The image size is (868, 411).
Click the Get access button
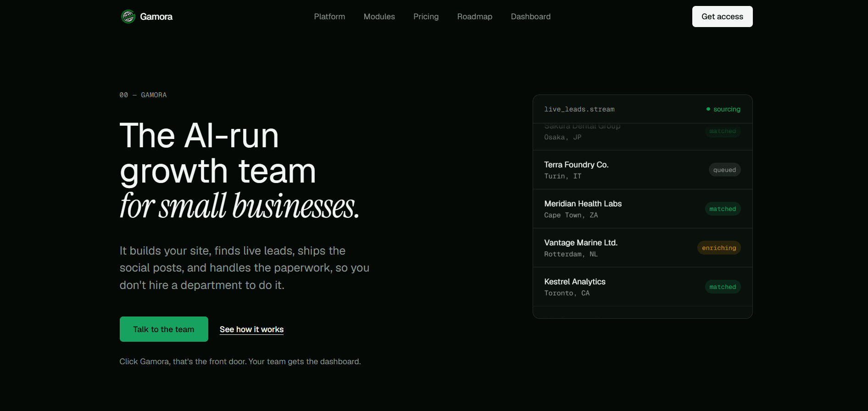722,17
